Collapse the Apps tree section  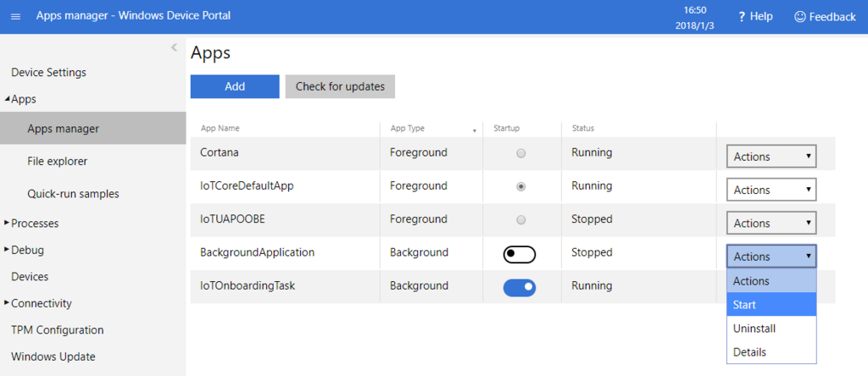[x=7, y=100]
